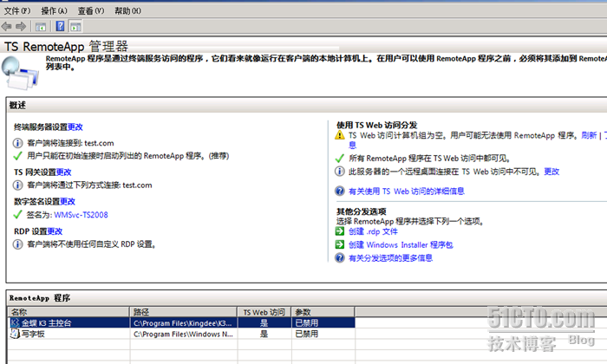Screen dimensions: 607x364
Task: Click the Back arrow toolbar icon
Action: [7, 26]
